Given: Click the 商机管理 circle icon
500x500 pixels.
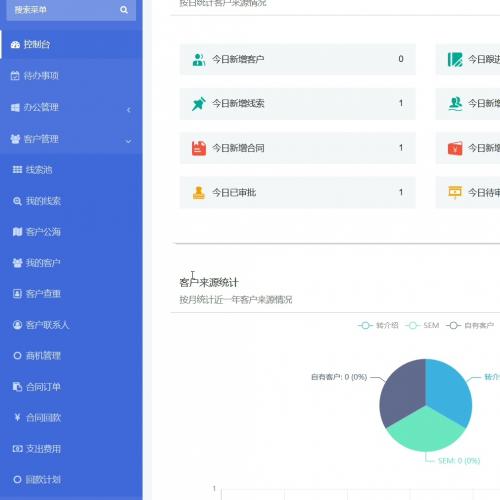Looking at the screenshot, I should tap(17, 356).
